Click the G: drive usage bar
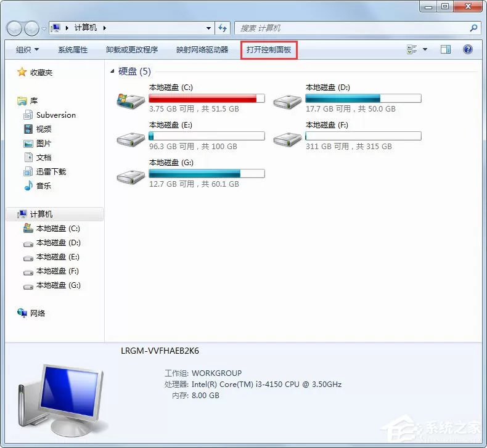The width and height of the screenshot is (487, 448). click(x=207, y=173)
